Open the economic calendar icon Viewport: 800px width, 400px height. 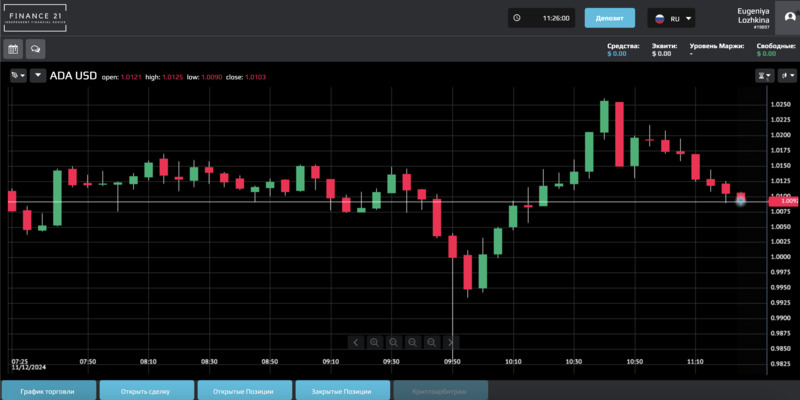click(13, 49)
